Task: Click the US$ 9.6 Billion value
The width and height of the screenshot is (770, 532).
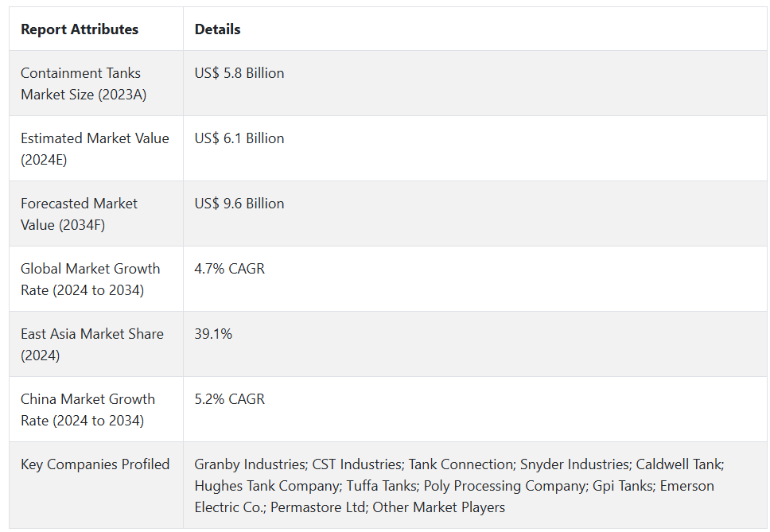Action: (239, 204)
